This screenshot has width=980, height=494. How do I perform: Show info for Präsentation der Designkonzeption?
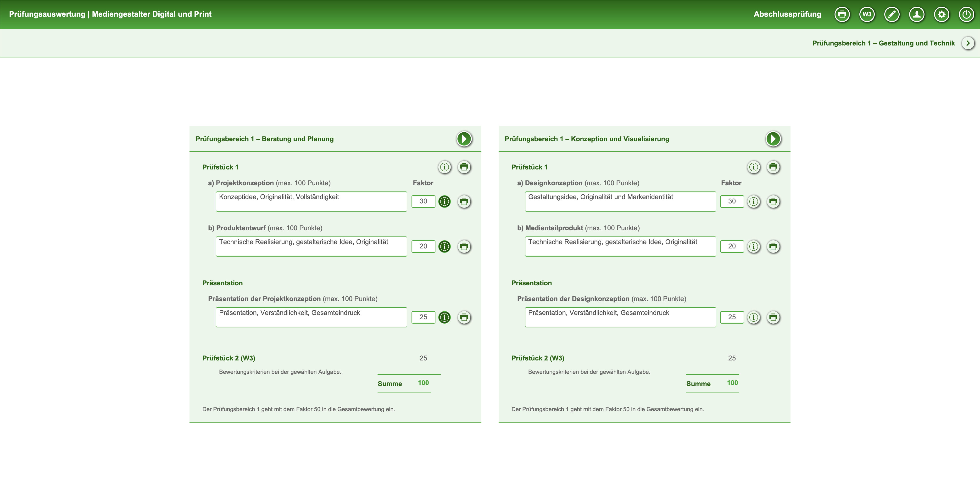coord(753,317)
